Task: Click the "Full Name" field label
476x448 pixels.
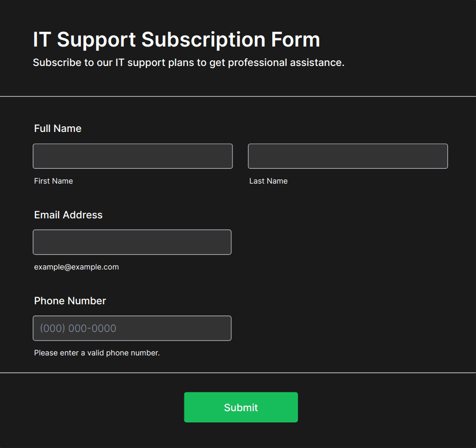Action: coord(57,128)
